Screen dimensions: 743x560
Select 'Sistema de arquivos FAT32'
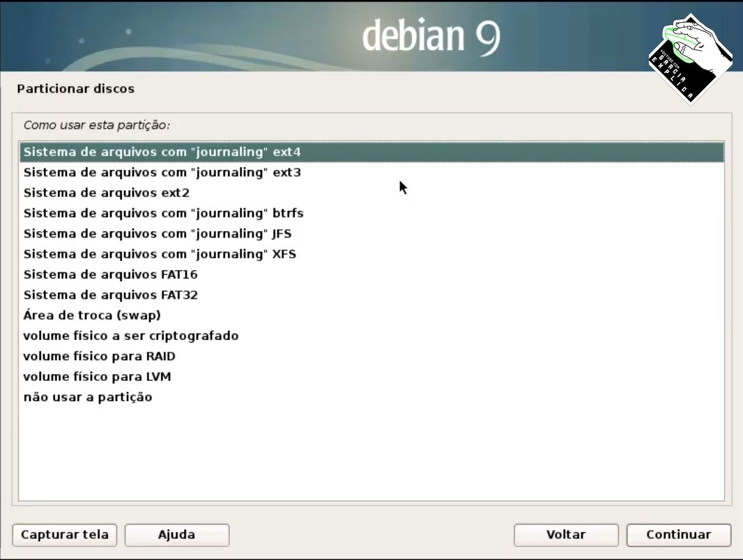pyautogui.click(x=372, y=295)
